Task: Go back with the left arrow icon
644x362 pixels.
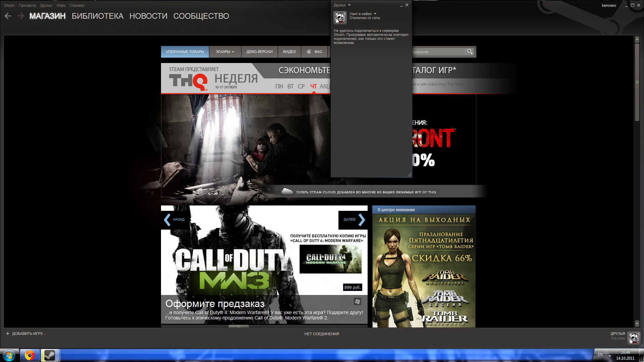Action: tap(8, 16)
